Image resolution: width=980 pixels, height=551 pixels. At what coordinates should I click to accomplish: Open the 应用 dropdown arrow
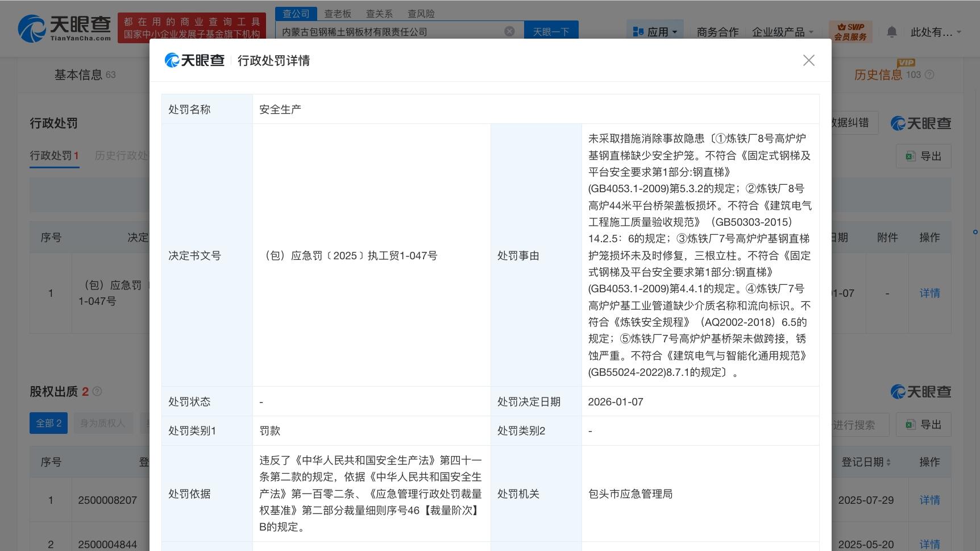click(x=675, y=32)
